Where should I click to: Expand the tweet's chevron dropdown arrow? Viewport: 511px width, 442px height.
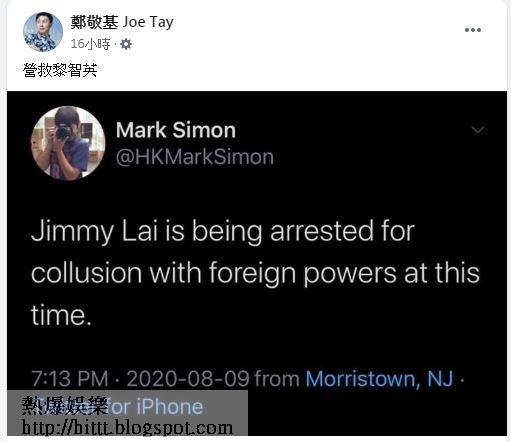478,130
